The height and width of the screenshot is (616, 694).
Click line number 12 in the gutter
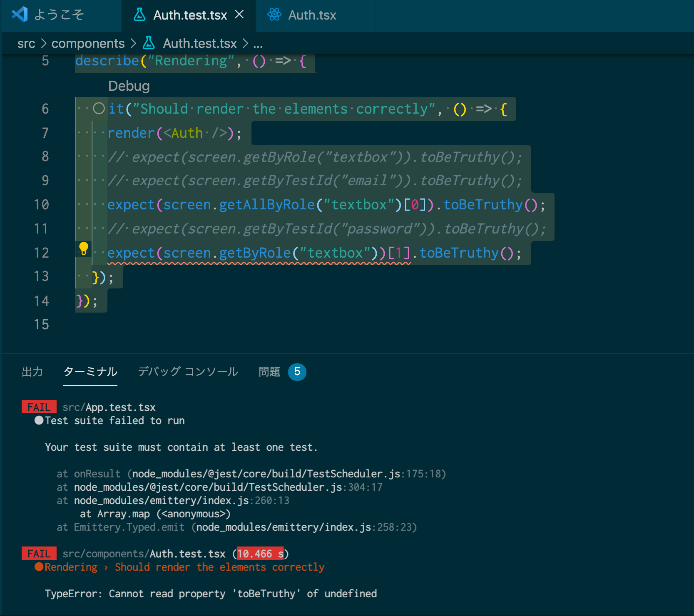[x=42, y=253]
